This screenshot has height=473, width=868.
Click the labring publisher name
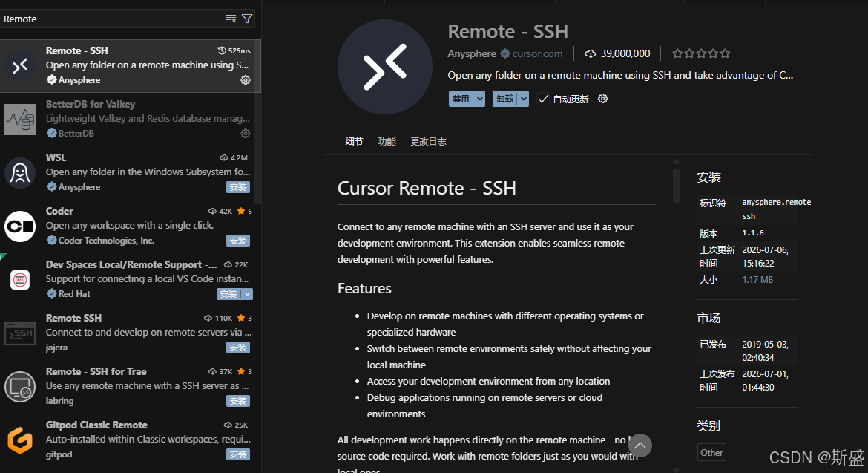(x=59, y=401)
